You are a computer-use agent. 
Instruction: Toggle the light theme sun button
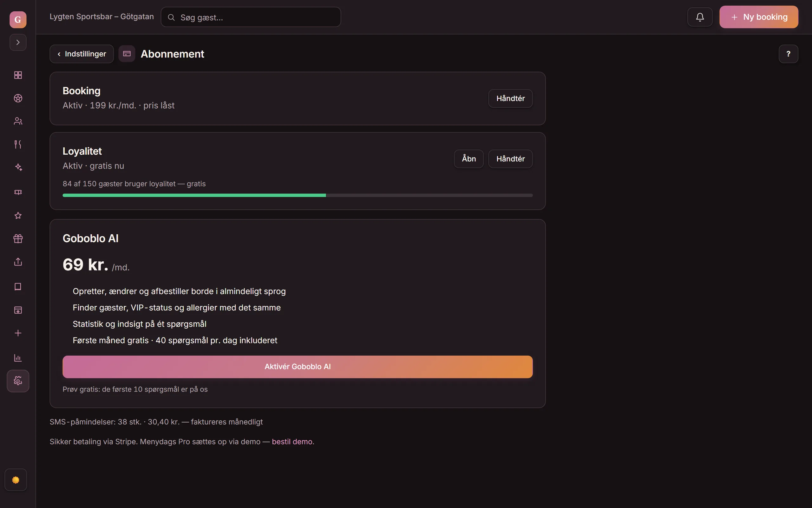click(16, 480)
